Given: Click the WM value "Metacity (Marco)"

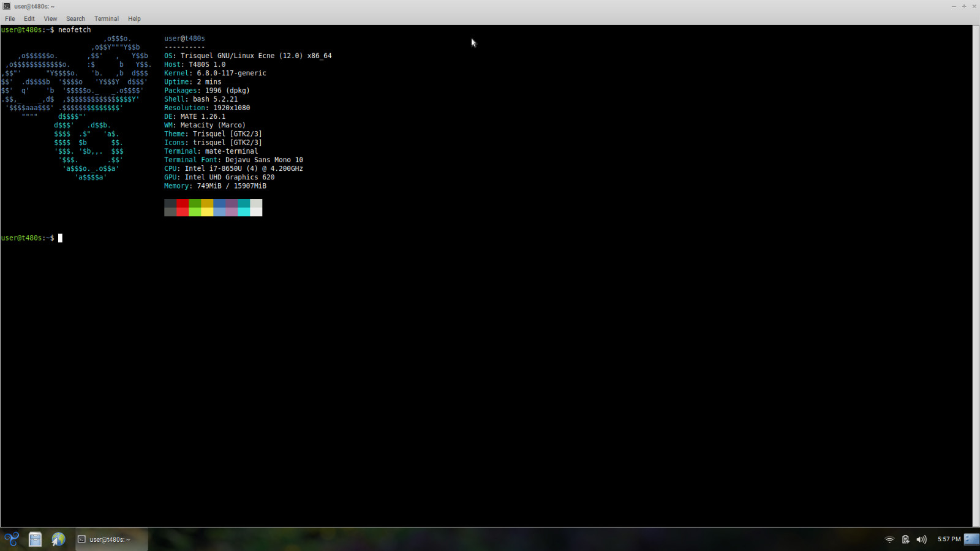Looking at the screenshot, I should [x=213, y=125].
